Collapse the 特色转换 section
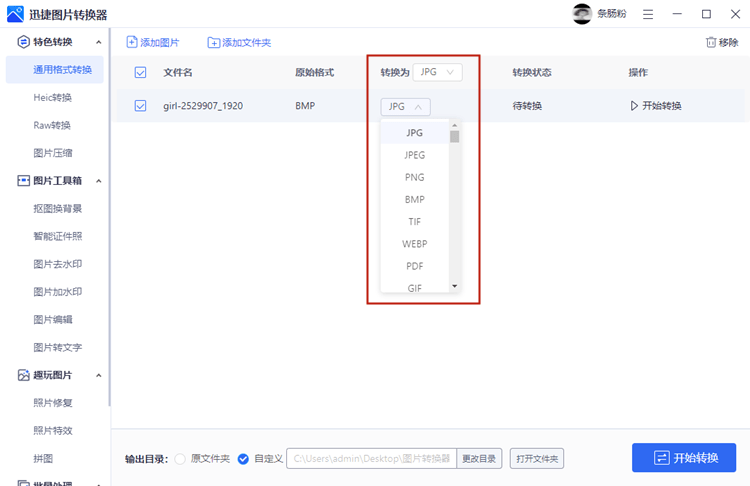Viewport: 750px width, 486px height. point(99,42)
